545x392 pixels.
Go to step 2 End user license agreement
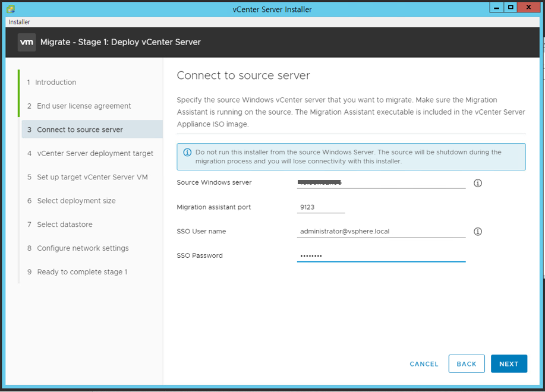[79, 106]
